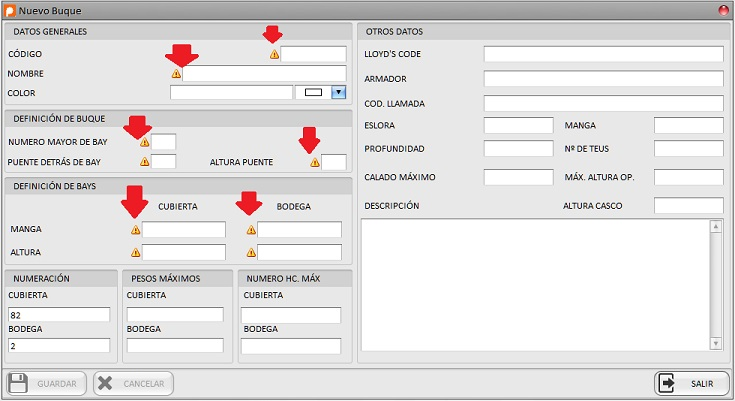Click warning icon for NUMERO MAYOR DE BAY
Screen dimensions: 735x401
coord(144,142)
